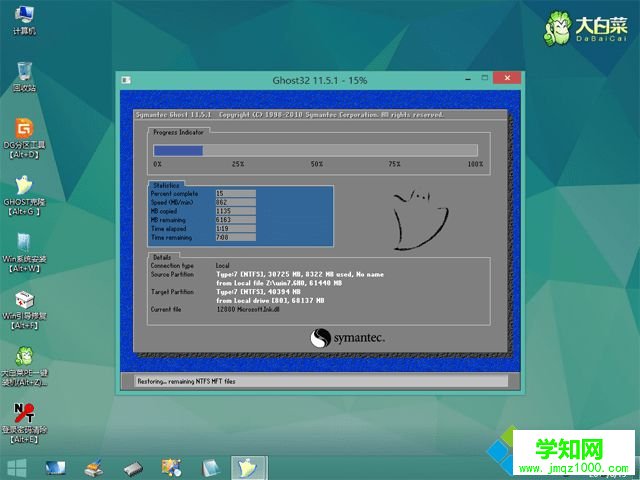Screen dimensions: 640x480
Task: Open the Recycle Bin (回收站) icon
Action: [24, 72]
